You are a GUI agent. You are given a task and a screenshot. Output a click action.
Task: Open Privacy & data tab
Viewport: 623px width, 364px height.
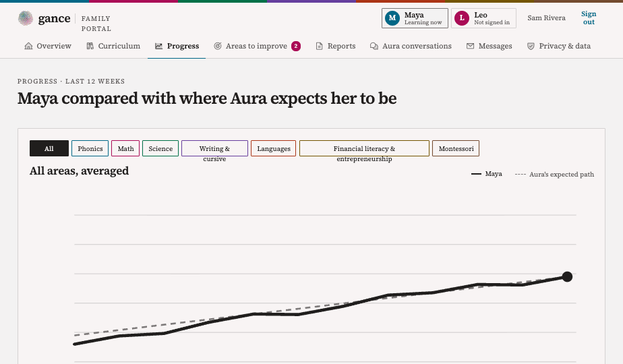(x=559, y=46)
